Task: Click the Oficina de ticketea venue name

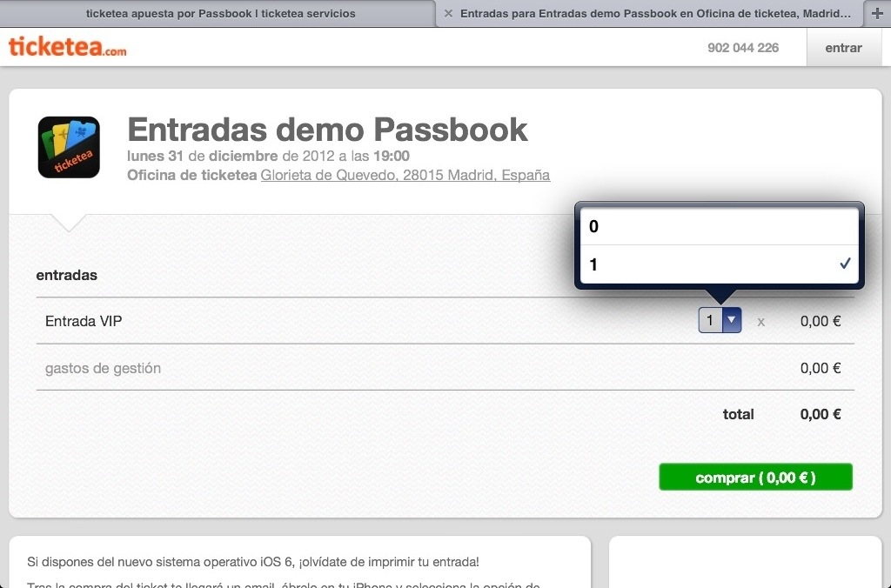Action: 191,175
